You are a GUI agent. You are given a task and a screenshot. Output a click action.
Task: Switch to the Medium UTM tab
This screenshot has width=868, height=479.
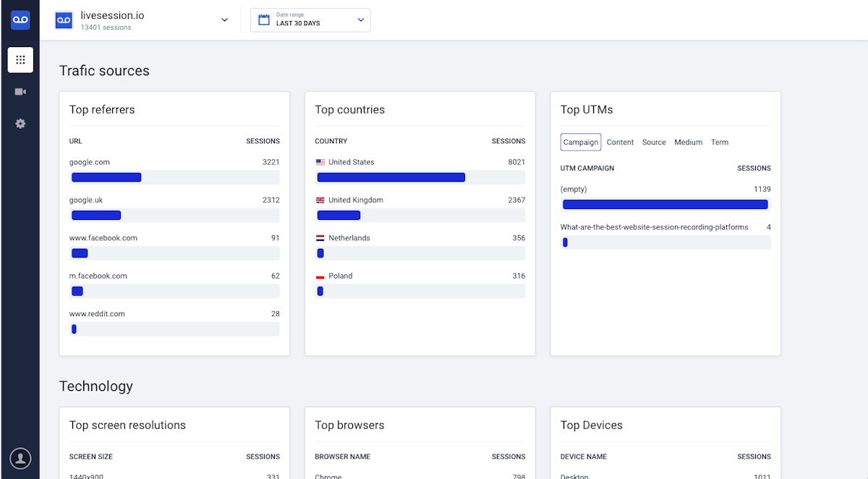pyautogui.click(x=688, y=143)
